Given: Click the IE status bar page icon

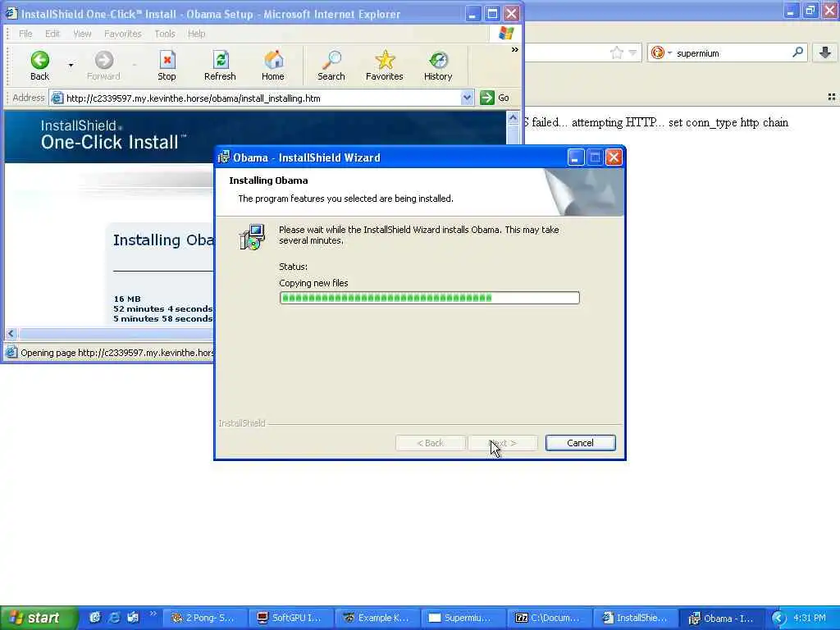Looking at the screenshot, I should pyautogui.click(x=11, y=353).
